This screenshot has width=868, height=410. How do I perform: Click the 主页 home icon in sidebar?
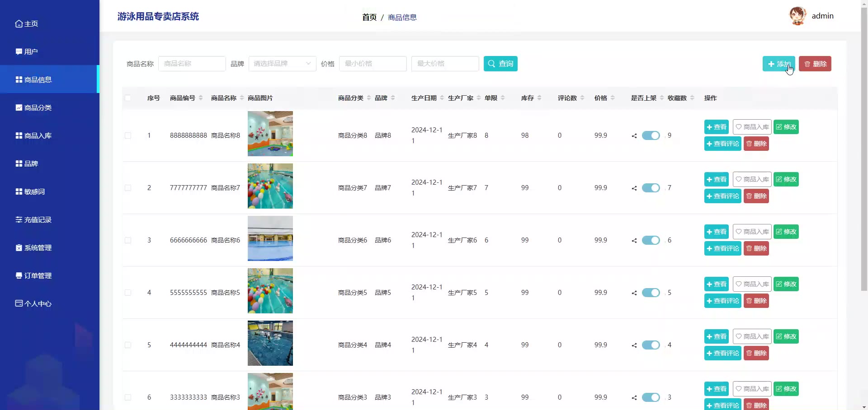click(x=19, y=24)
